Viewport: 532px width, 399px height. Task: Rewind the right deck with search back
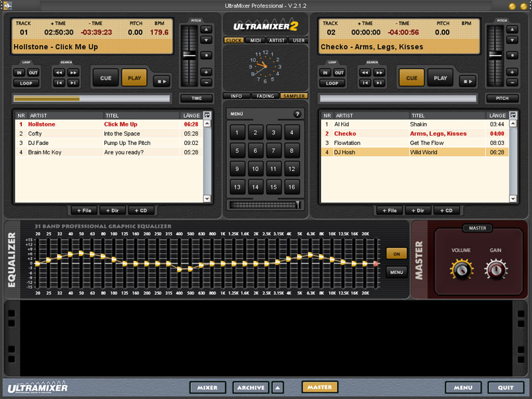[365, 72]
